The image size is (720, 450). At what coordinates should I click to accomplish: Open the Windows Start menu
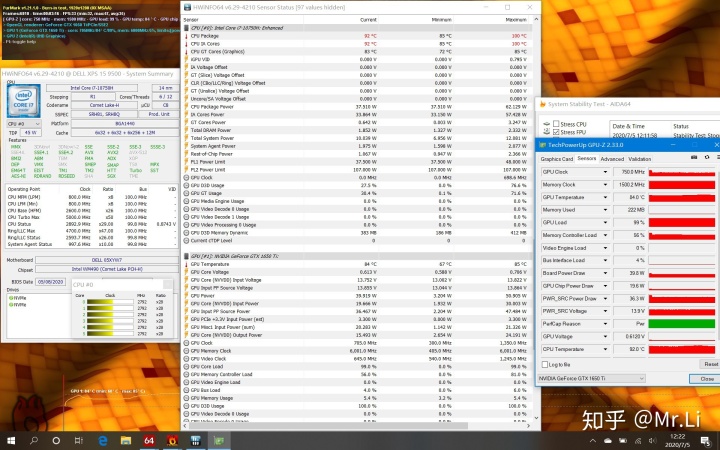[x=11, y=440]
